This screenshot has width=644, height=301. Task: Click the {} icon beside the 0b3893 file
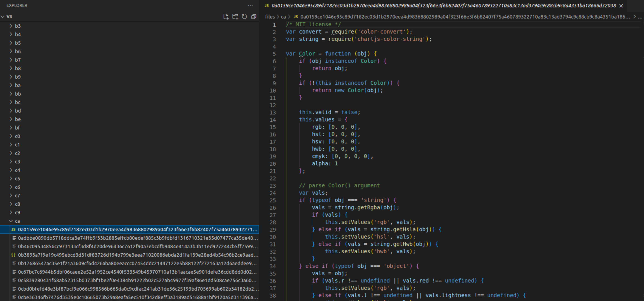pos(13,255)
